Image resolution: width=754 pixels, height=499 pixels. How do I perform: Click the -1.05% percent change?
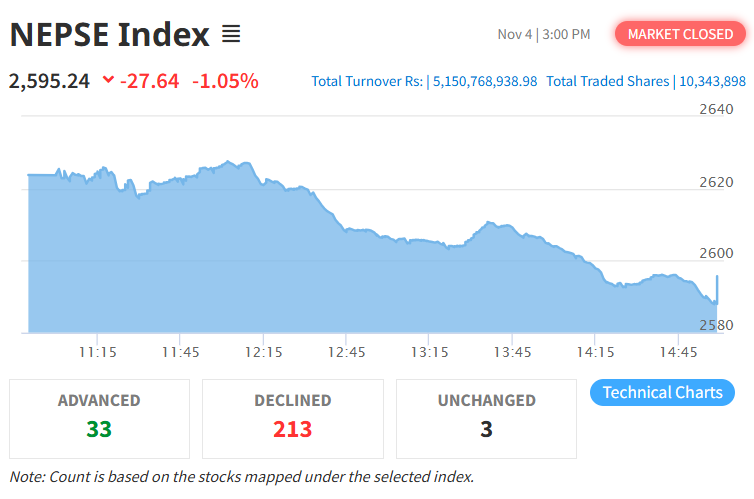(x=225, y=80)
